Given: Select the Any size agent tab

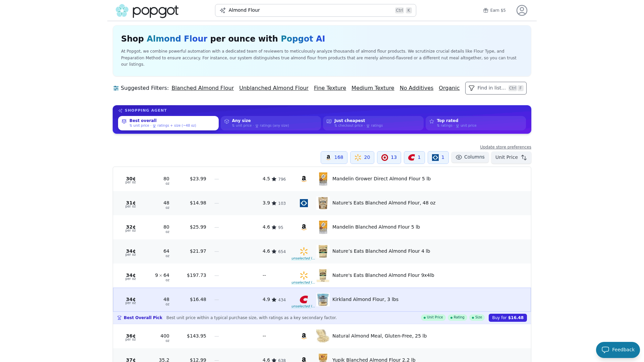Looking at the screenshot, I should click(271, 123).
